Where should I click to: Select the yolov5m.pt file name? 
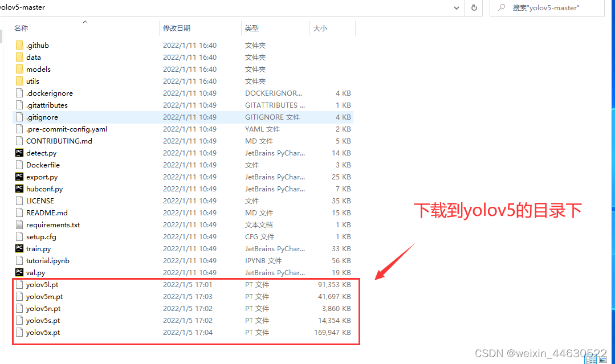pos(44,297)
